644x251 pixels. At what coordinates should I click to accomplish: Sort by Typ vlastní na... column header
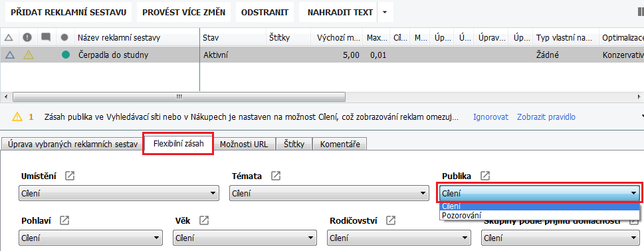coord(566,38)
